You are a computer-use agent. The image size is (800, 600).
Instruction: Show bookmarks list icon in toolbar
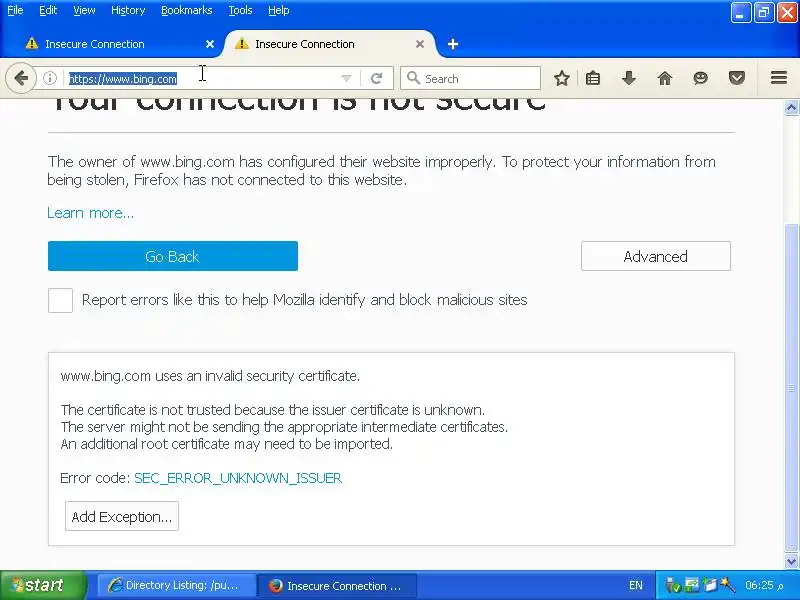593,78
